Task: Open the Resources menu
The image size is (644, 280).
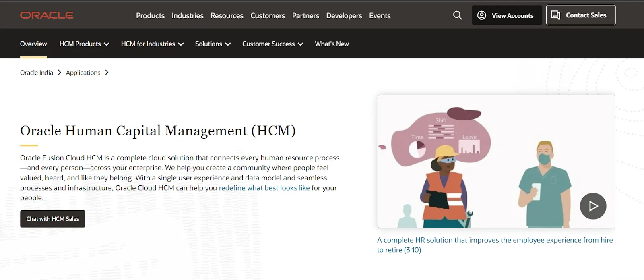Action: (227, 15)
